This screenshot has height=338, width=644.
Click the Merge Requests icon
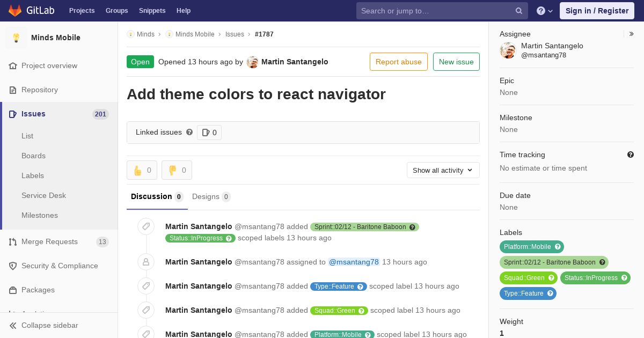(13, 242)
